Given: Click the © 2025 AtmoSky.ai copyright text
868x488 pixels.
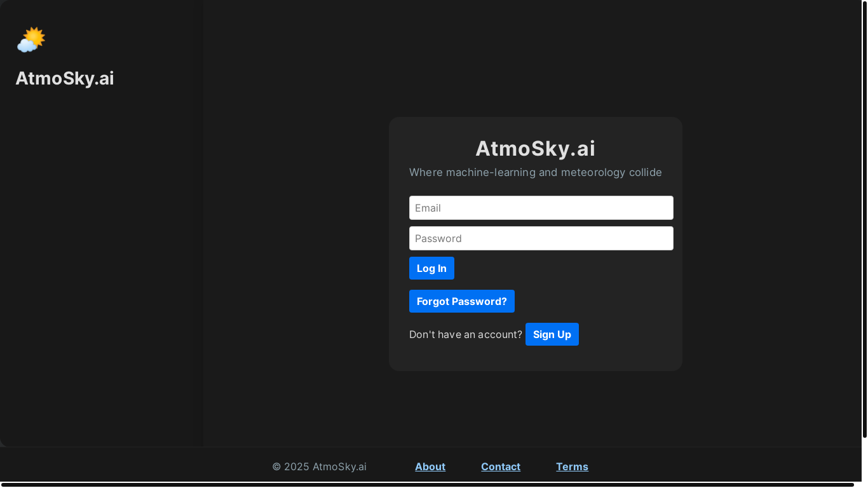Looking at the screenshot, I should (320, 466).
